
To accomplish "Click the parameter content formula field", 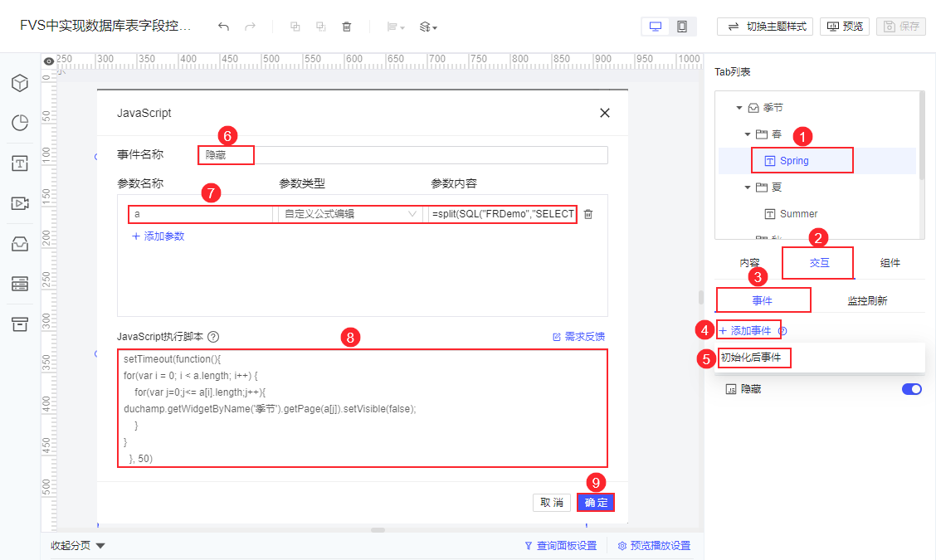I will click(x=503, y=214).
